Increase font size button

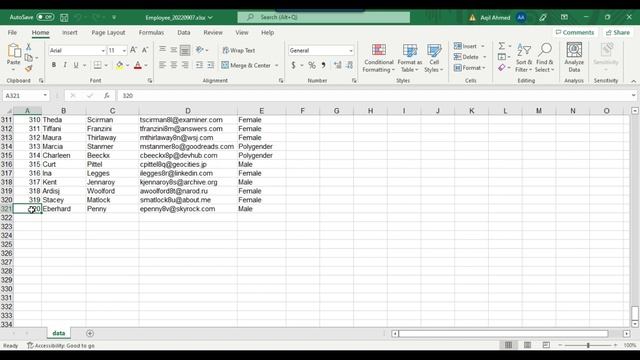(133, 50)
